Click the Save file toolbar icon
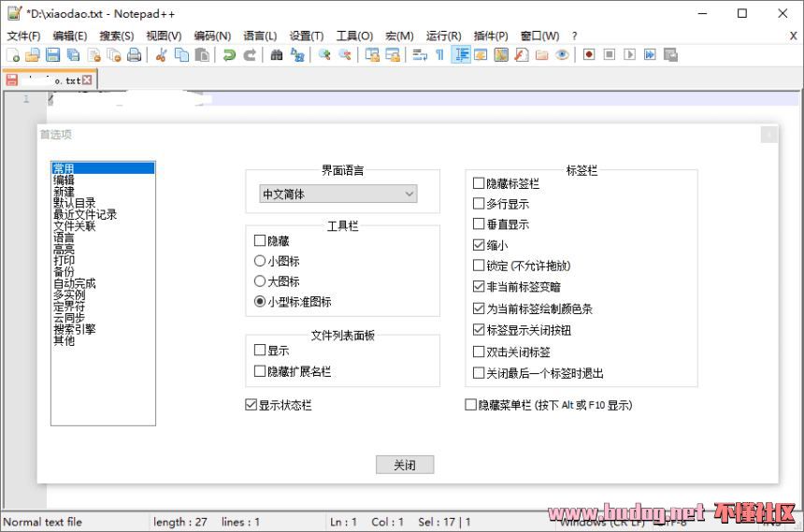 (x=53, y=55)
